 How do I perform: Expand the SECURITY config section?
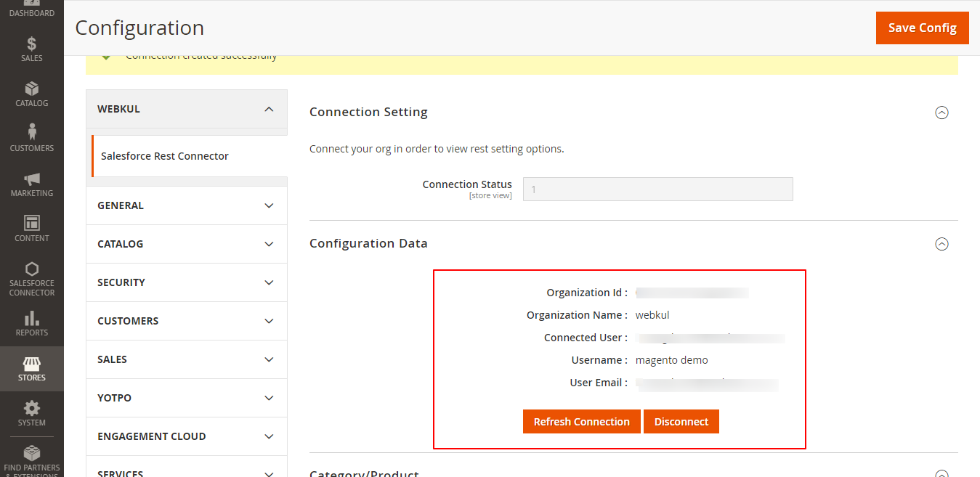coord(187,282)
